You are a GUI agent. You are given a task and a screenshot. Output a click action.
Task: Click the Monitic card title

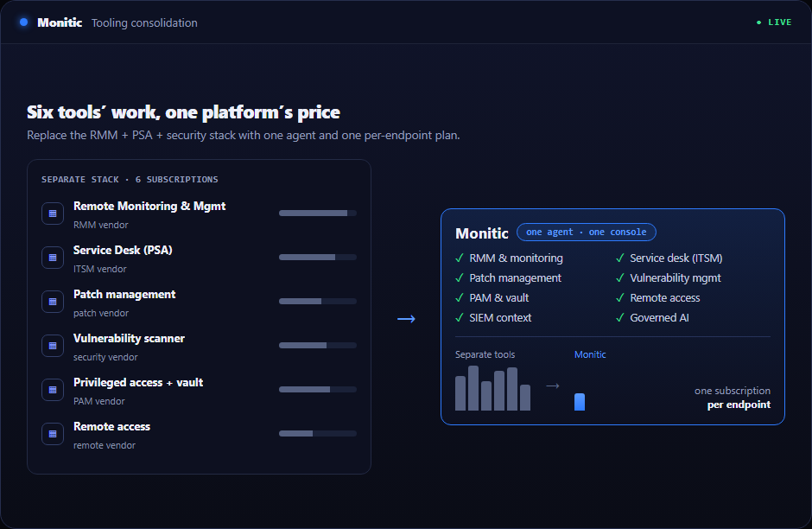click(x=482, y=233)
